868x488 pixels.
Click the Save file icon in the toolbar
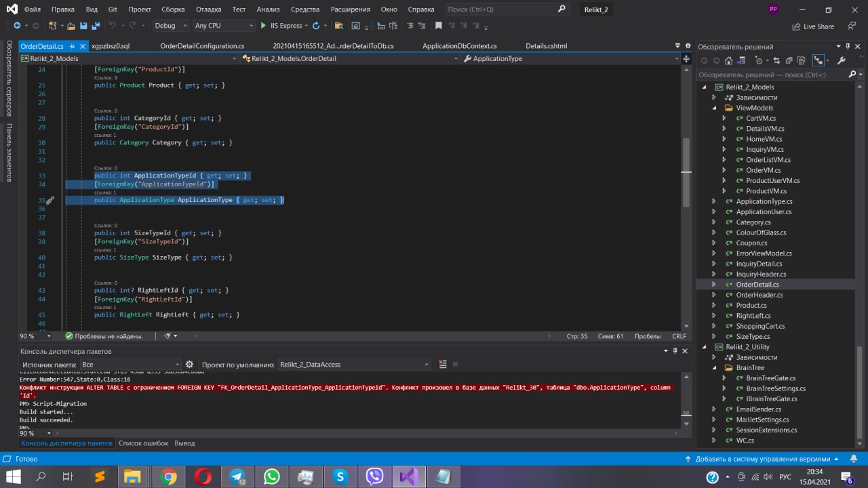click(x=83, y=26)
